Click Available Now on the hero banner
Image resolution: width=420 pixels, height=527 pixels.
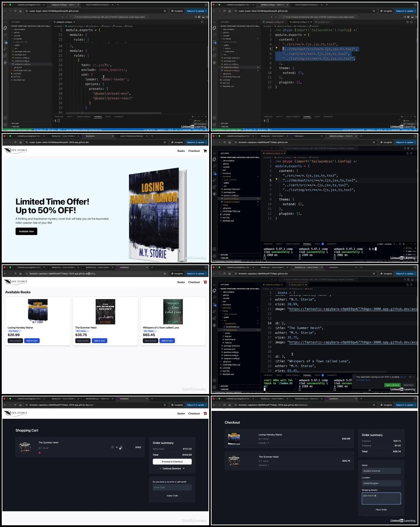pyautogui.click(x=26, y=232)
